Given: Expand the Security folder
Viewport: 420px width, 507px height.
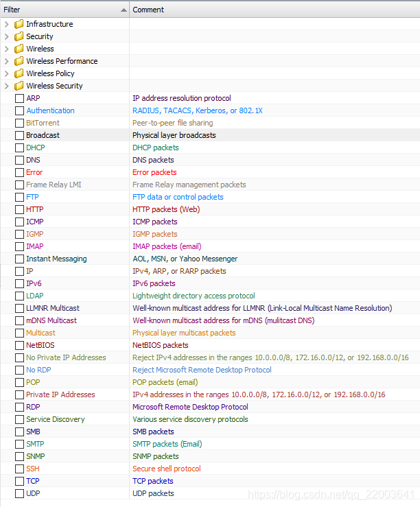Looking at the screenshot, I should [6, 36].
